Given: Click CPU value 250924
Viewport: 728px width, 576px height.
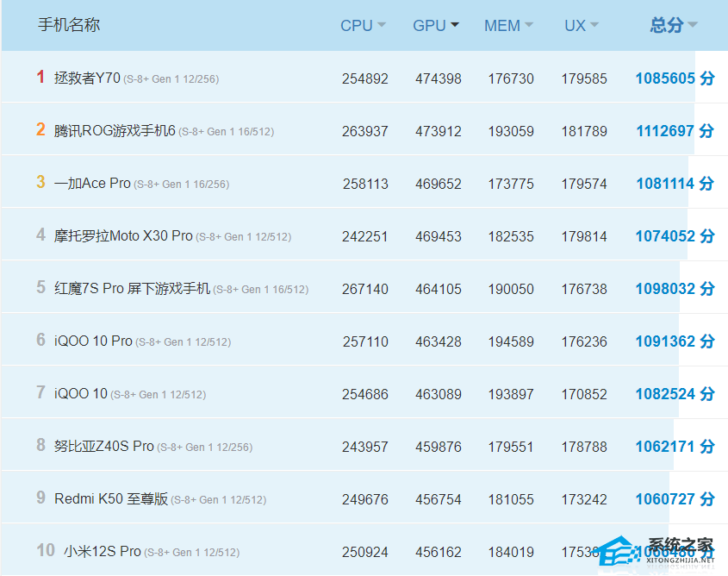Looking at the screenshot, I should 365,551.
